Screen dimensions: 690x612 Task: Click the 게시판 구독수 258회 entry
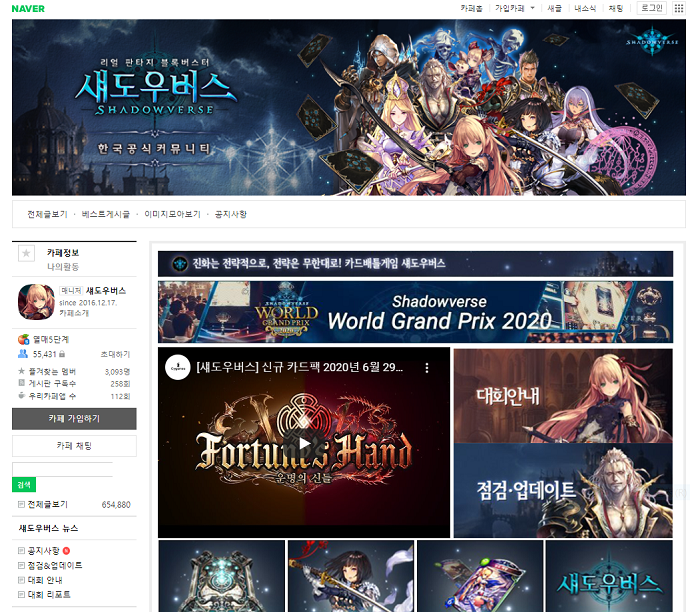tap(74, 384)
